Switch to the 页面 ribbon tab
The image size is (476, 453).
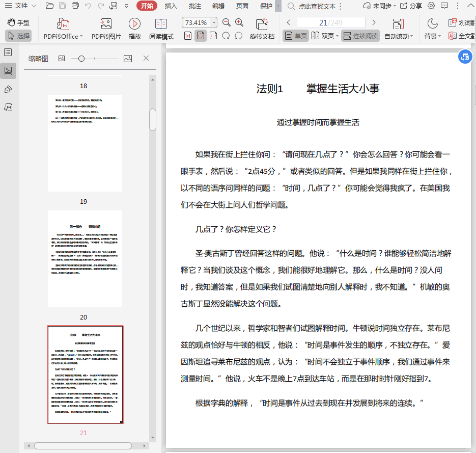pos(242,6)
